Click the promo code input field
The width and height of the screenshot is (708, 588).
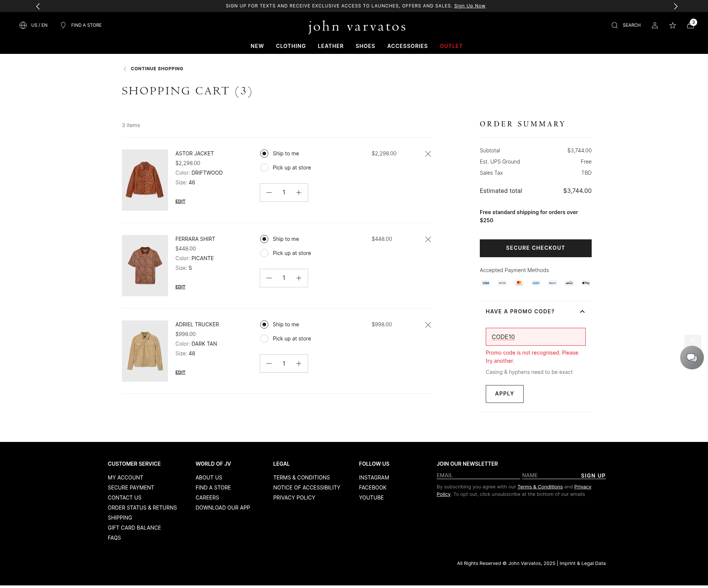click(x=535, y=337)
